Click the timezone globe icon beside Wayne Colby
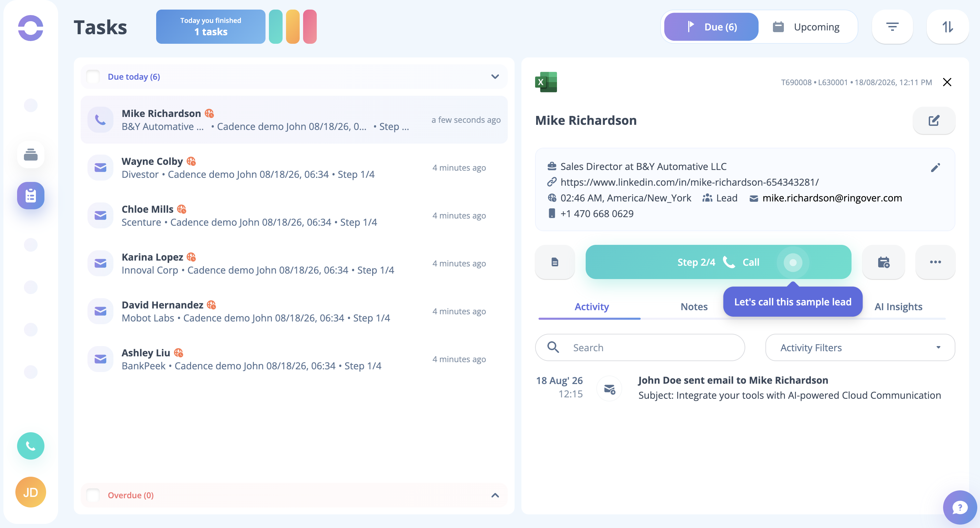The width and height of the screenshot is (980, 528). coord(191,161)
